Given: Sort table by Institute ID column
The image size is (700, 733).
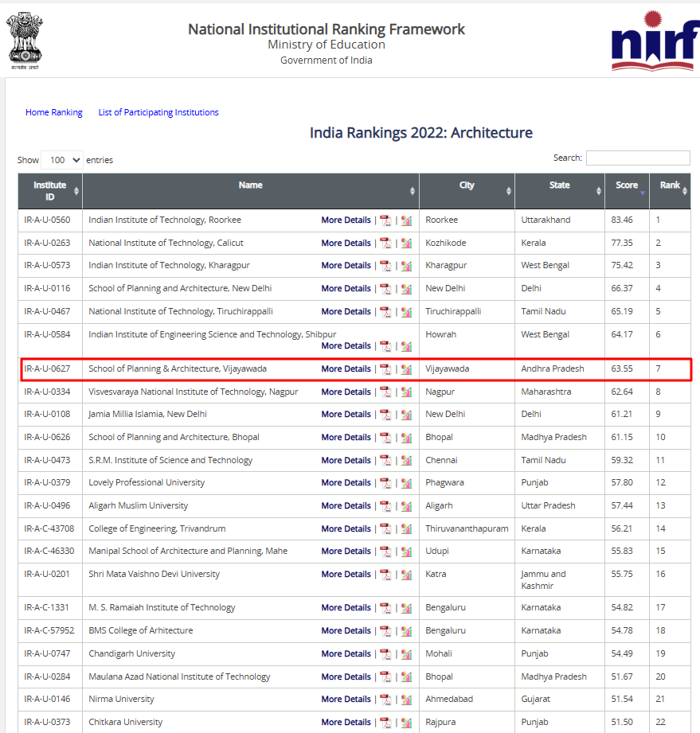Looking at the screenshot, I should [50, 191].
